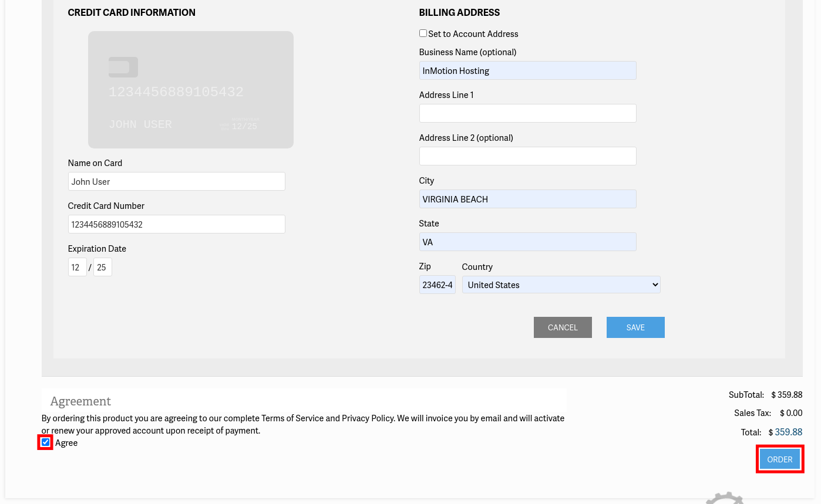Click the City field showing VIRGINIA BEACH
This screenshot has width=821, height=504.
point(527,199)
